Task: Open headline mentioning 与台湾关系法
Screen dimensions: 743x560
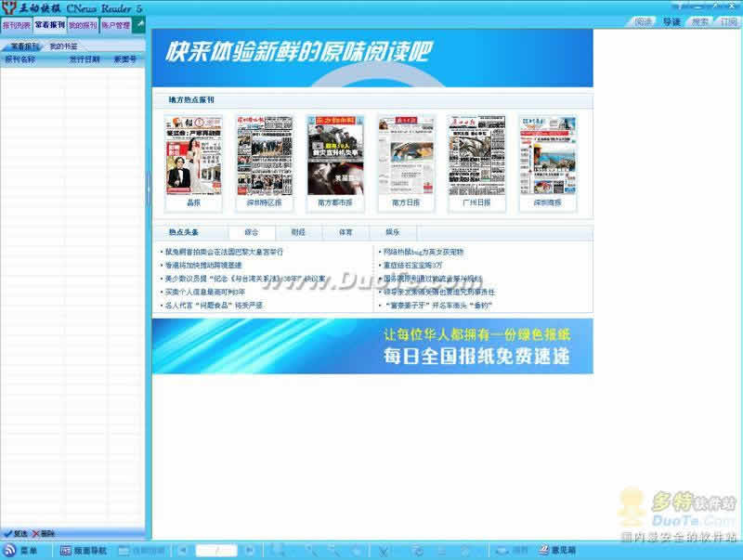Action: (244, 279)
